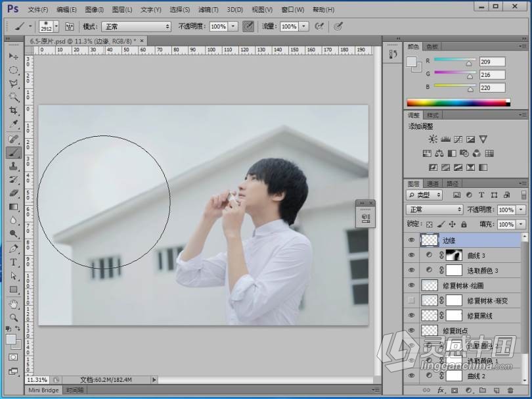Screen dimensions: 532x399
Task: Switch to the 通道 tab
Action: pos(433,183)
